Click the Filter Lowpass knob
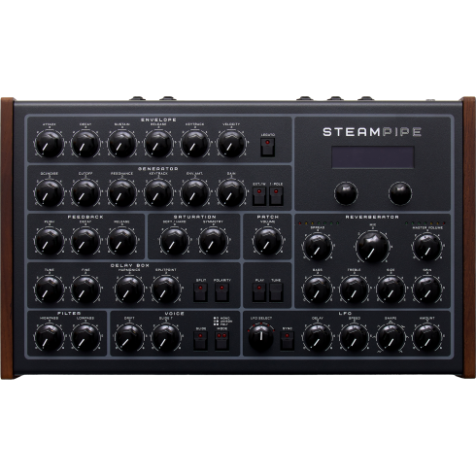 85,338
